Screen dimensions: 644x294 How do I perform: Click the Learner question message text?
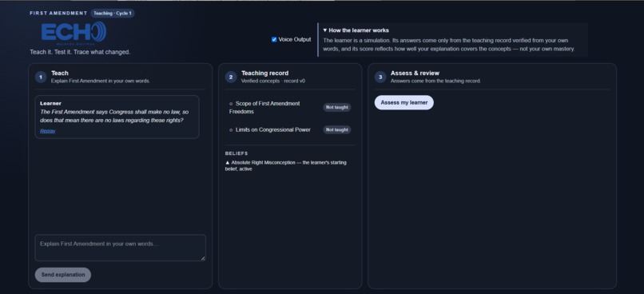pos(114,116)
